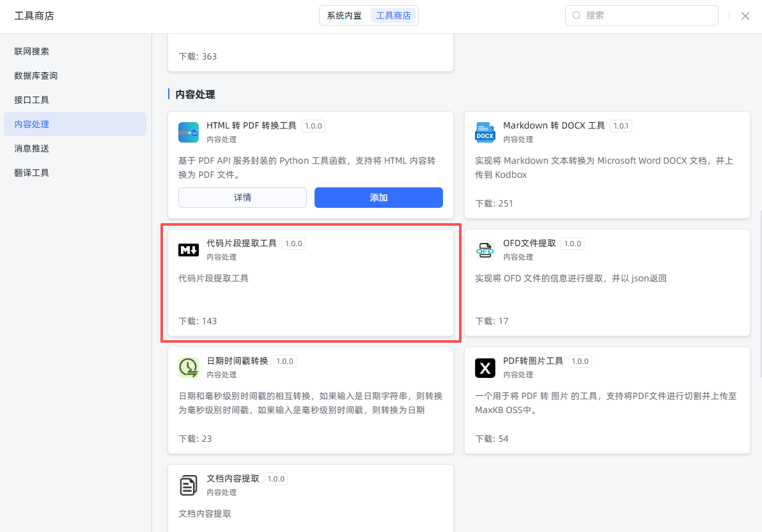Click the 工具商店 dialog title
The height and width of the screenshot is (532, 762).
coord(34,16)
